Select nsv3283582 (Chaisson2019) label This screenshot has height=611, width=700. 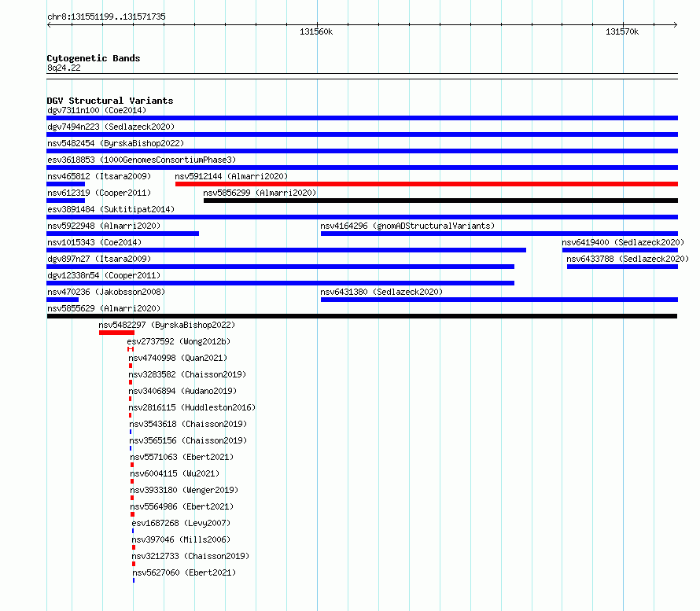coord(187,374)
